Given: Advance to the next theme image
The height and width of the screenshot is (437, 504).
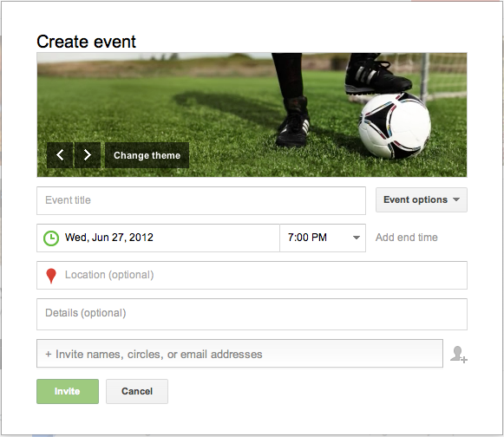Looking at the screenshot, I should (x=88, y=155).
